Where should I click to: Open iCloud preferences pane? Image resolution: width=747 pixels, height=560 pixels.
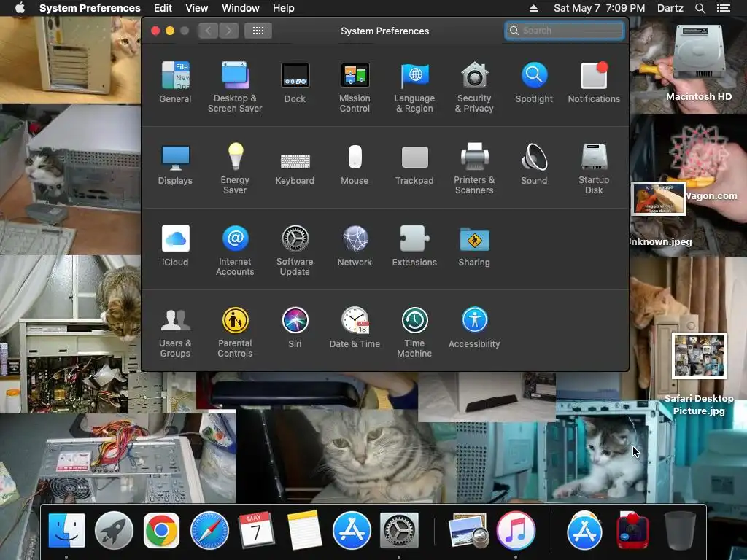pyautogui.click(x=175, y=245)
